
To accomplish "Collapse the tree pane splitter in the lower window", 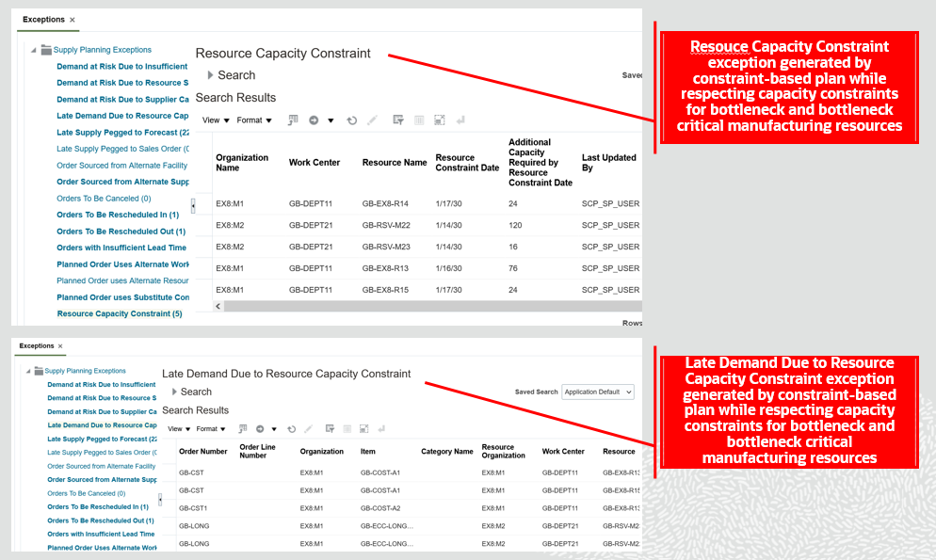I will pos(160,499).
